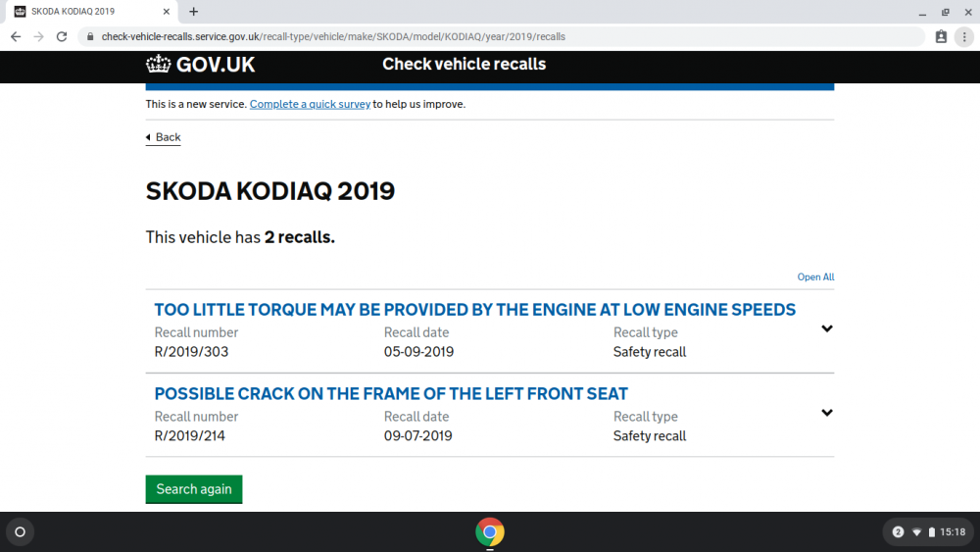The width and height of the screenshot is (980, 552).
Task: Click Open All to expand recalls
Action: [x=815, y=276]
